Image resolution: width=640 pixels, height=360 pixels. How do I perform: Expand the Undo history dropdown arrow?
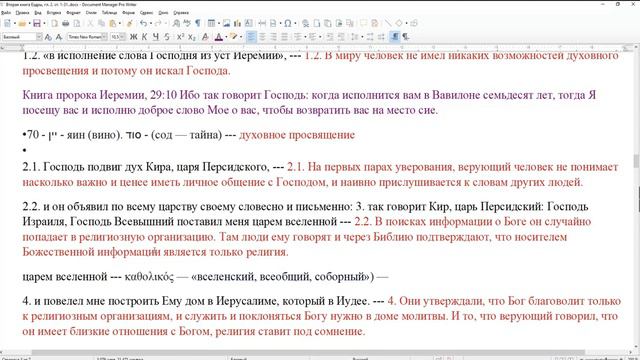pyautogui.click(x=151, y=23)
